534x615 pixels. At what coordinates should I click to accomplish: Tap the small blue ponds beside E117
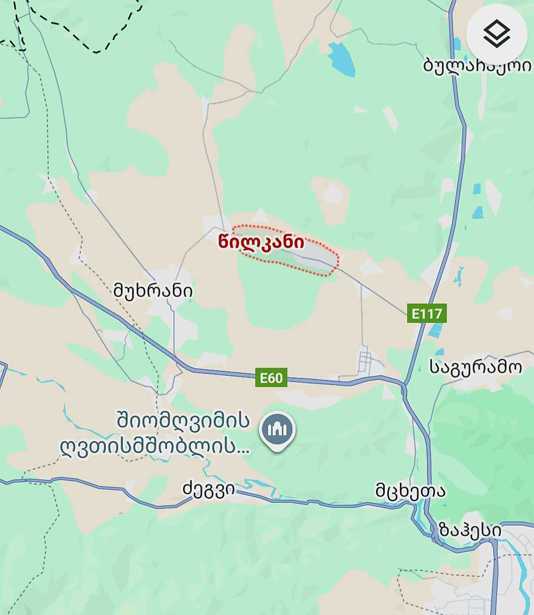[x=478, y=201]
